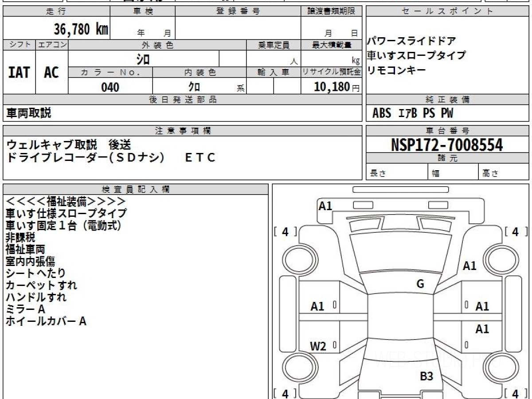Select the exterior color value シロ
Screen dimensions: 532x399
(143, 59)
